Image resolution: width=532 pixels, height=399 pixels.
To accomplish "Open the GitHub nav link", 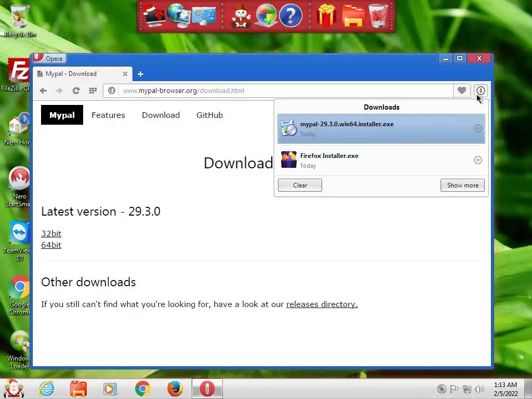I will coord(210,115).
